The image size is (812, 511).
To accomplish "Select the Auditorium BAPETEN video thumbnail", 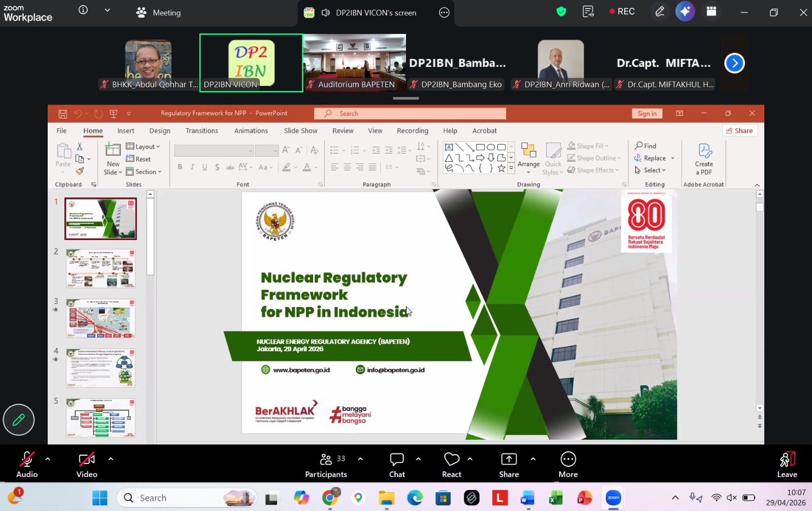I will tap(355, 62).
